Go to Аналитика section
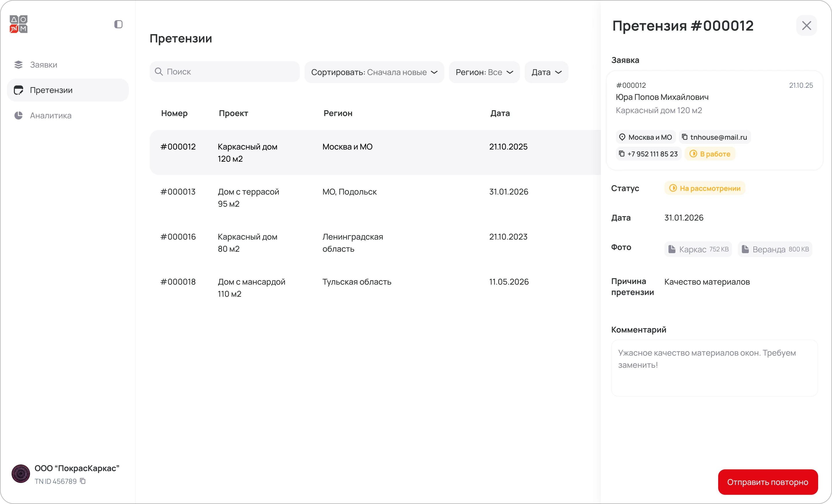The image size is (832, 504). (68, 115)
